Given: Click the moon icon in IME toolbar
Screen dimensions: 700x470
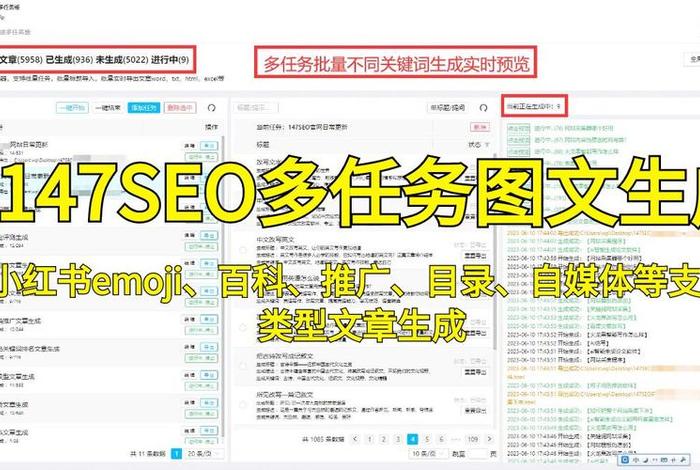Looking at the screenshot, I should tap(646, 459).
